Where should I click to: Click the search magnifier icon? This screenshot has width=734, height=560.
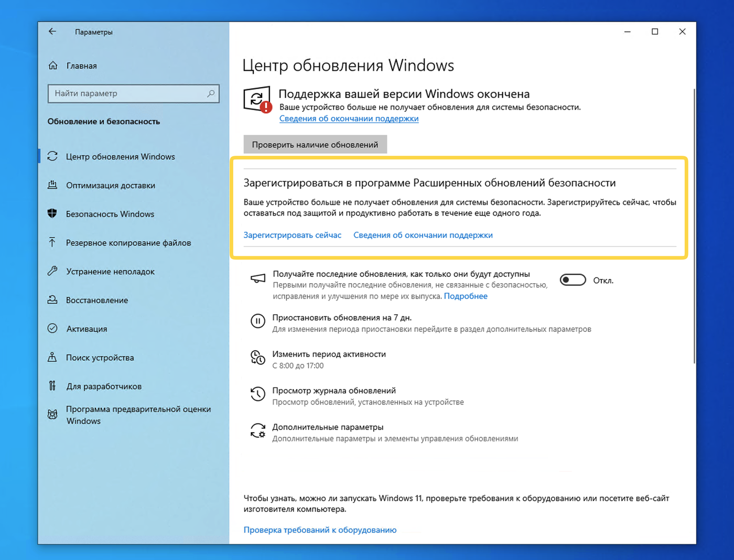211,93
